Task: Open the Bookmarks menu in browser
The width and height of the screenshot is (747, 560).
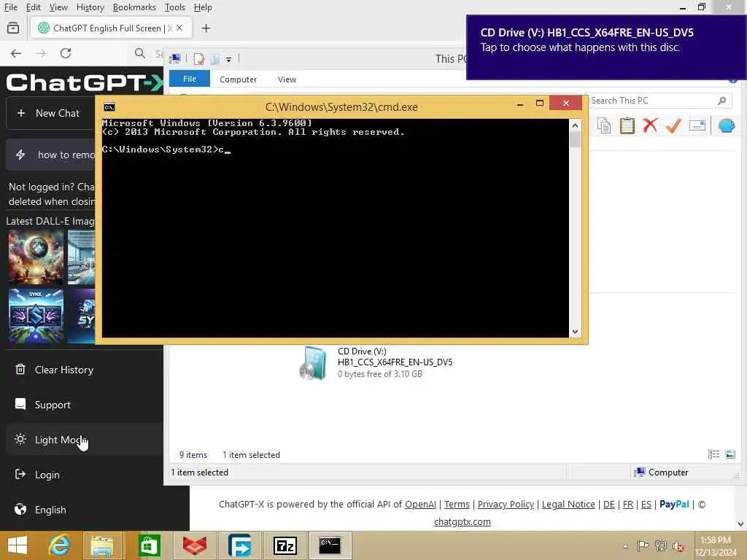Action: coord(134,7)
